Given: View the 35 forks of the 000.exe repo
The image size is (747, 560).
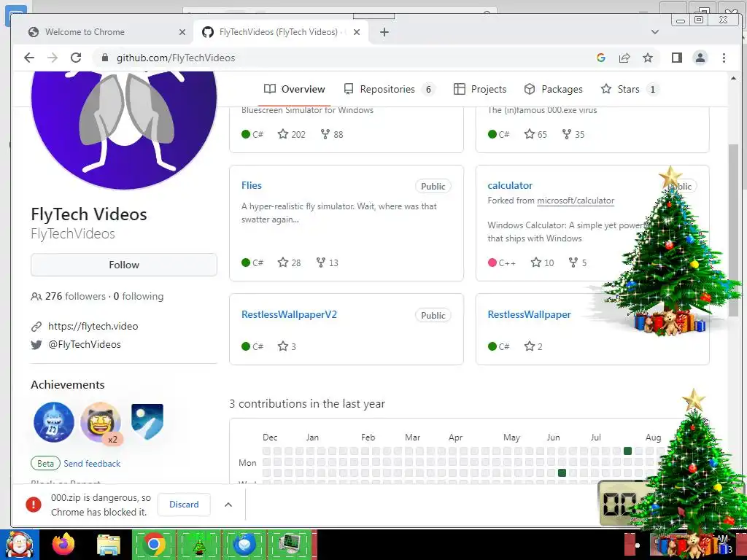Looking at the screenshot, I should (x=573, y=134).
